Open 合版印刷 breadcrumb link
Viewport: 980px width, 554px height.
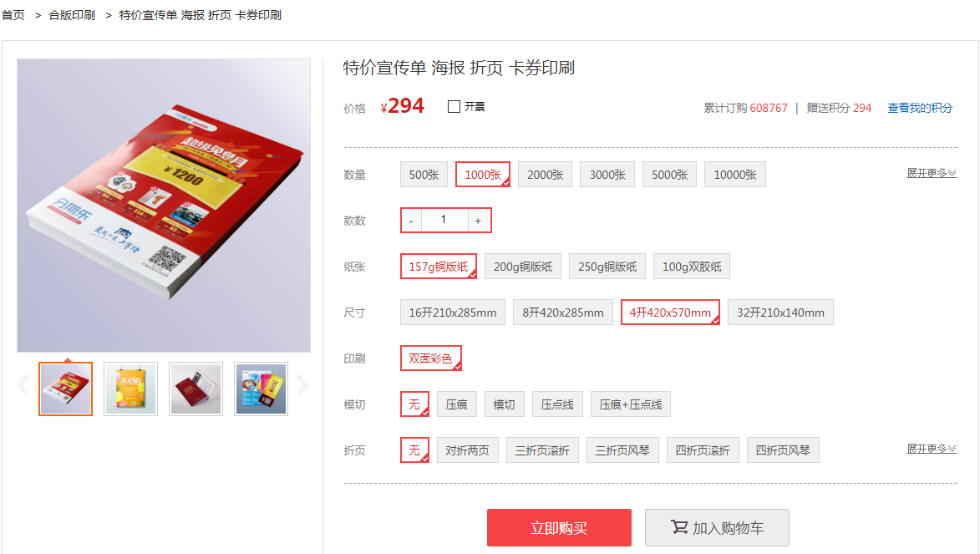72,15
